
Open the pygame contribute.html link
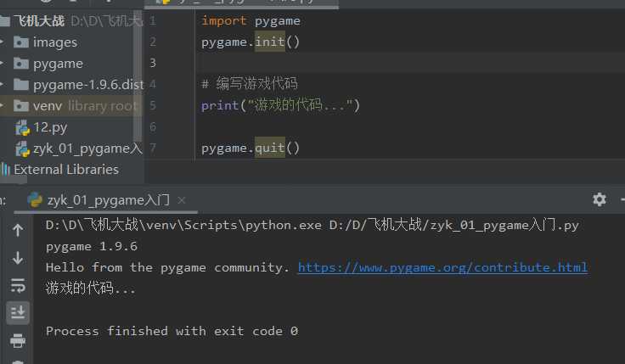click(x=442, y=267)
